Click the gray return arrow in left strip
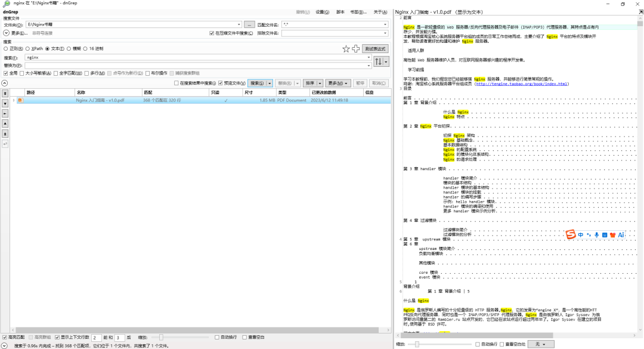Screen dimensions: 644x349 5,144
